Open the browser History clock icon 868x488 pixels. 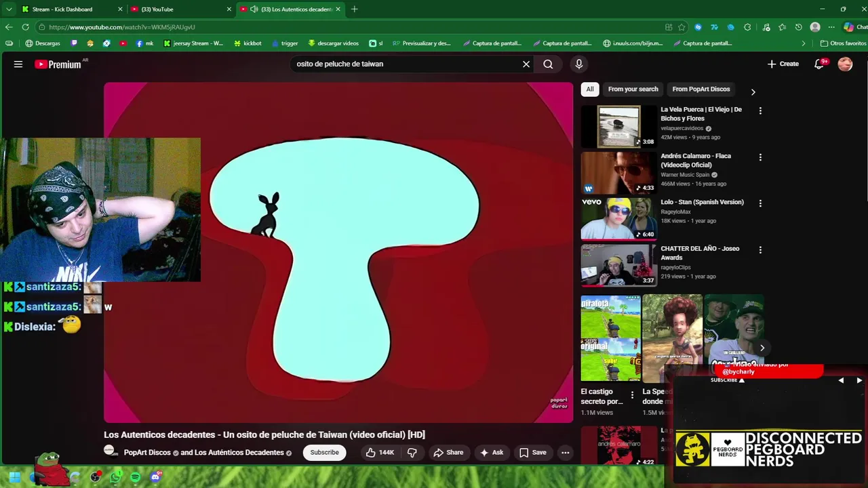[798, 27]
